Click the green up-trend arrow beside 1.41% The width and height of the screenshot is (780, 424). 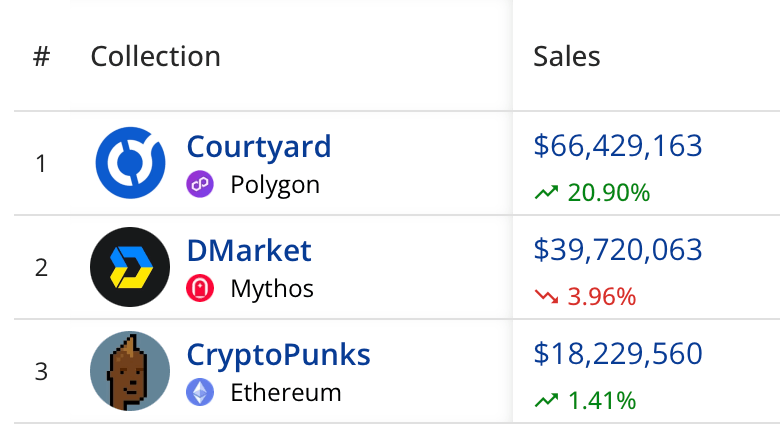[x=546, y=401]
